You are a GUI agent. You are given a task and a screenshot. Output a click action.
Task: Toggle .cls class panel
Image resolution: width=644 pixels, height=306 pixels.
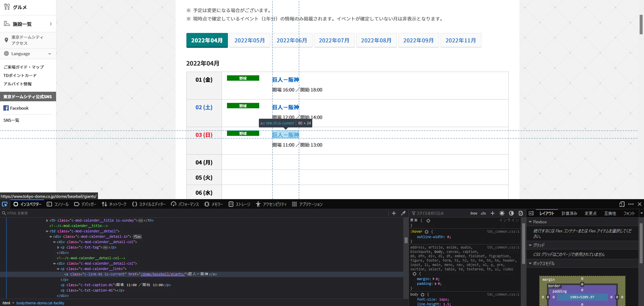pos(483,213)
